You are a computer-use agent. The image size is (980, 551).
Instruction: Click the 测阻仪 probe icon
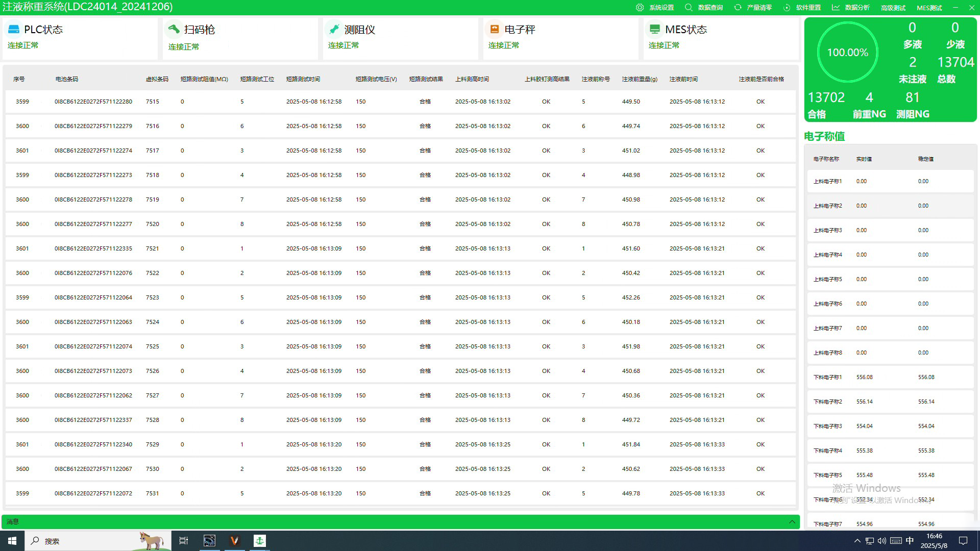[x=334, y=29]
